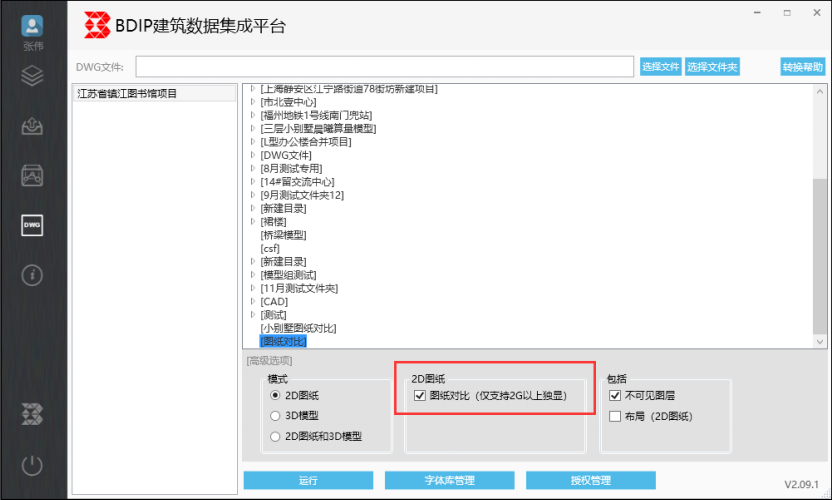Expand the 8月测试专用 tree node
The image size is (832, 500).
[253, 168]
